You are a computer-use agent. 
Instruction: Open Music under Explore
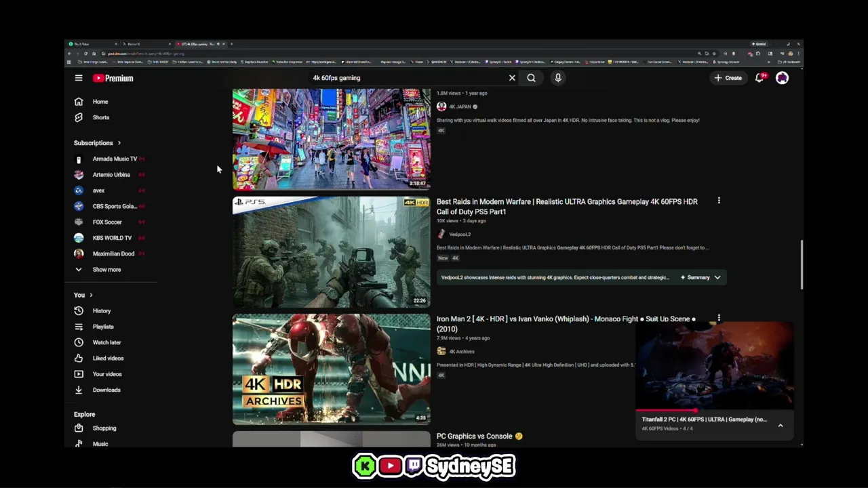[x=100, y=444]
